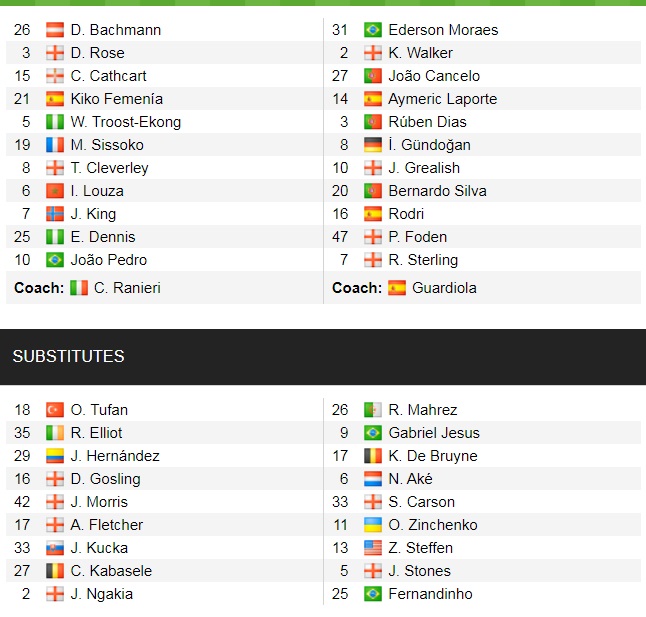Image resolution: width=646 pixels, height=617 pixels.
Task: Select Fernandinho in substitutes list
Action: (x=430, y=594)
